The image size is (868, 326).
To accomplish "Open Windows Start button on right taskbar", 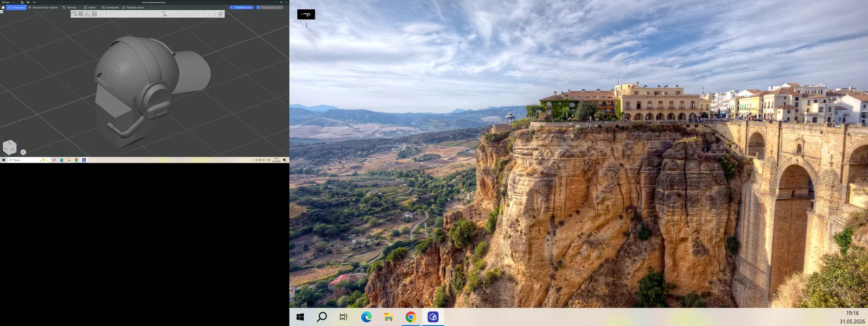I will pyautogui.click(x=300, y=317).
